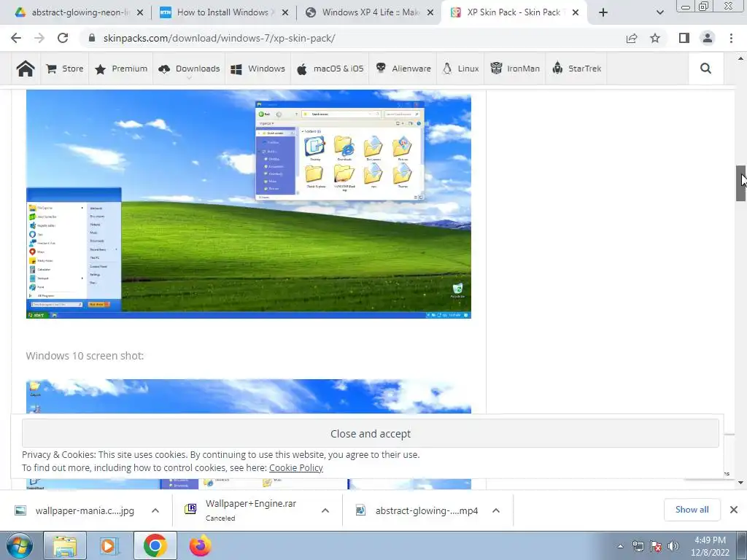Open the StarTrek nav item
This screenshot has height=560, width=747.
pyautogui.click(x=576, y=69)
